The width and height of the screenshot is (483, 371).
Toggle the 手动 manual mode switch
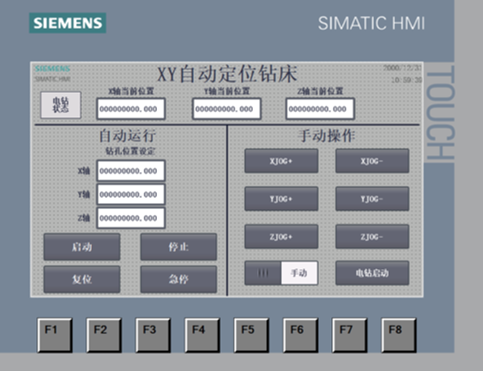tap(281, 273)
